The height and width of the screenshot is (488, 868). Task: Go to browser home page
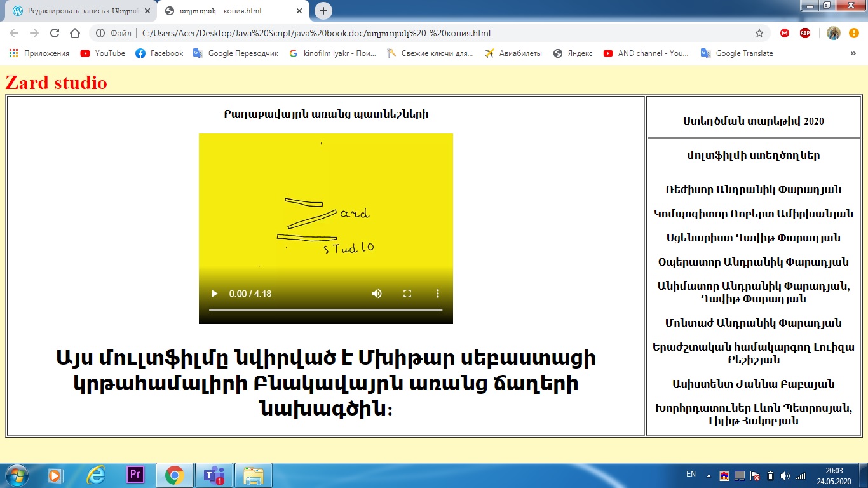coord(75,33)
